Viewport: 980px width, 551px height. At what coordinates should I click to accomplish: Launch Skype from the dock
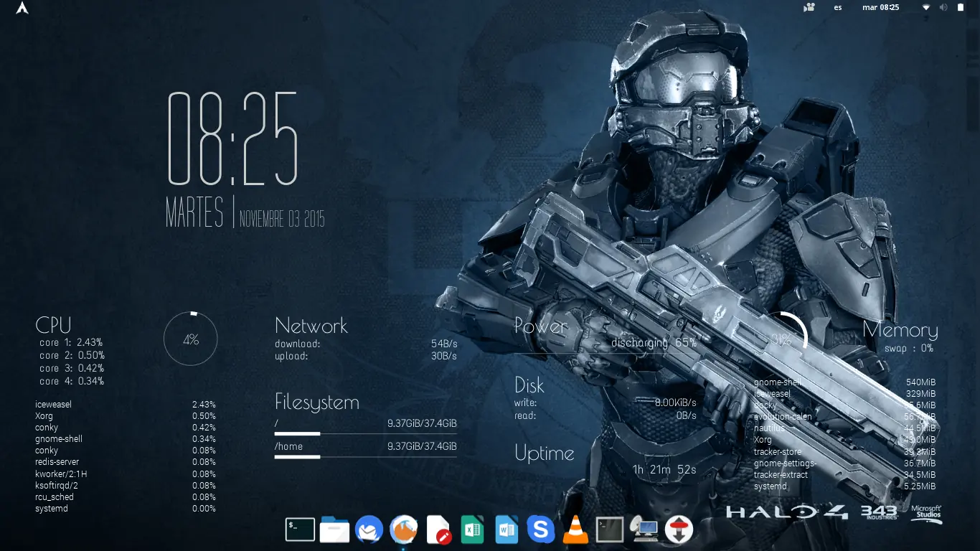pos(541,529)
